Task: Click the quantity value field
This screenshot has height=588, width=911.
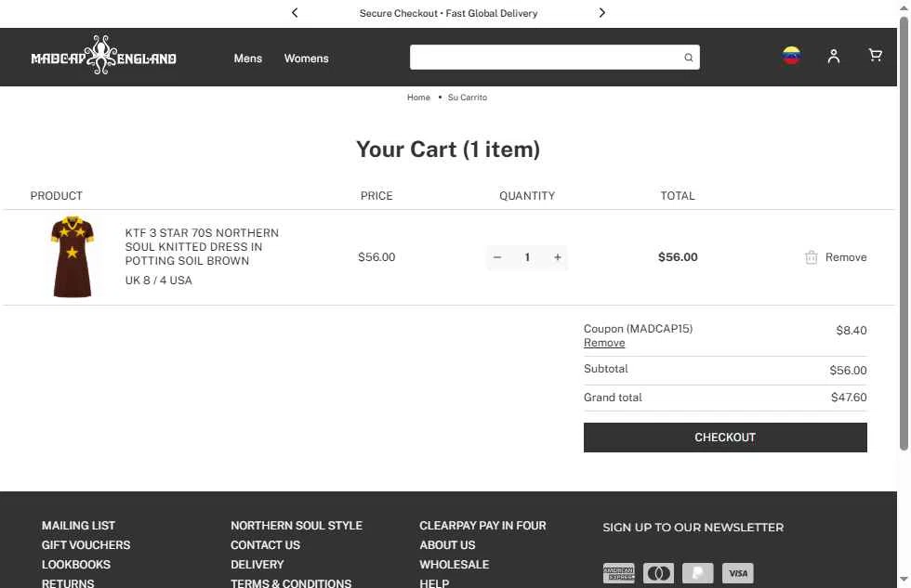Action: (527, 257)
